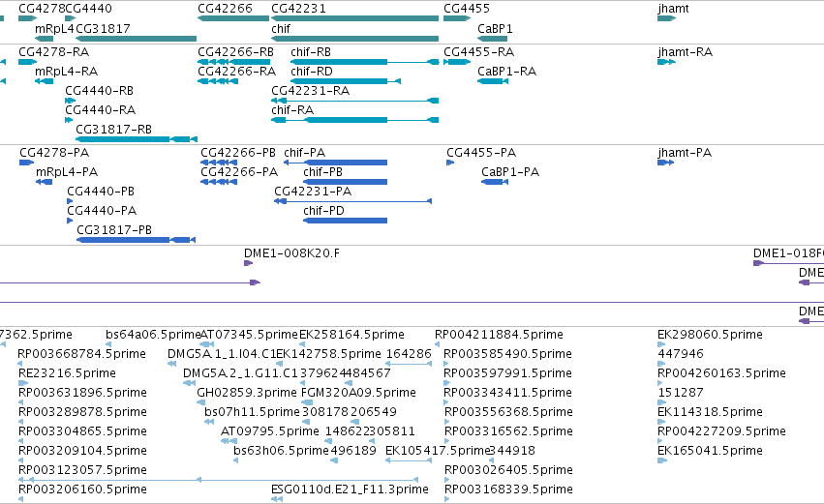The height and width of the screenshot is (504, 824).
Task: Select the CG31817-RB transcript bar
Action: (x=137, y=139)
